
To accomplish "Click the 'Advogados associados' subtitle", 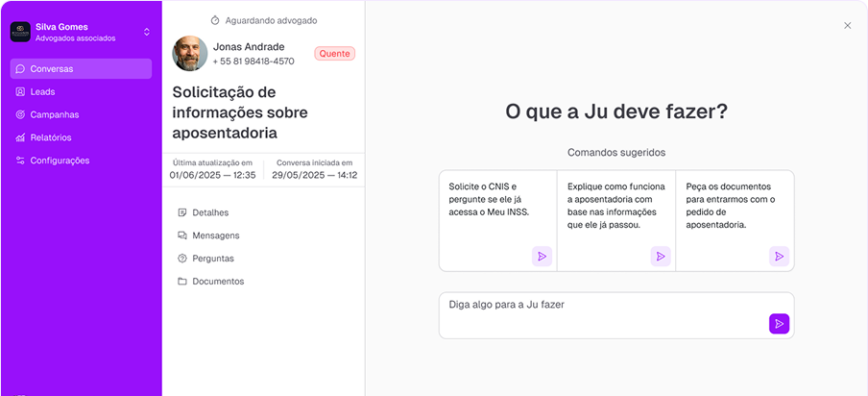I will (75, 38).
